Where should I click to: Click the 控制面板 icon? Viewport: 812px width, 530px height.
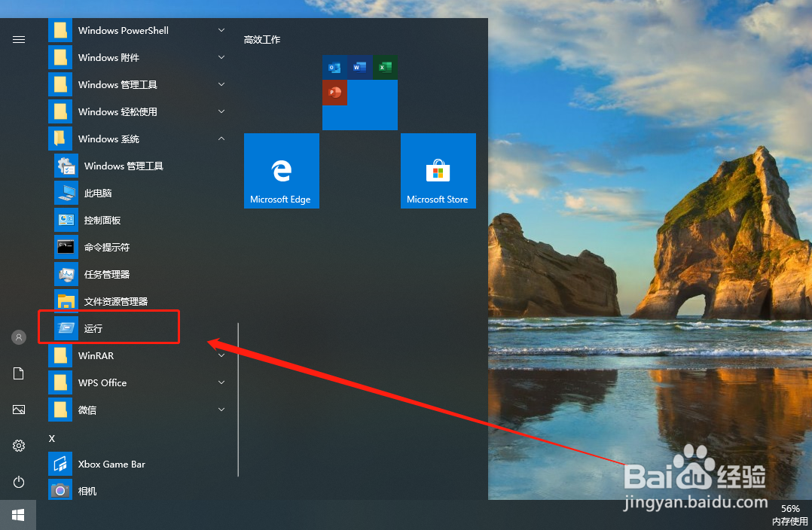pyautogui.click(x=66, y=220)
